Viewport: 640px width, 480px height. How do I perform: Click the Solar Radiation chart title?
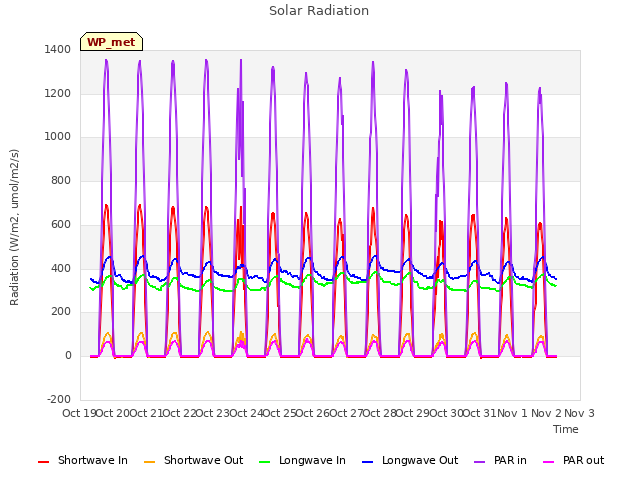(x=319, y=11)
